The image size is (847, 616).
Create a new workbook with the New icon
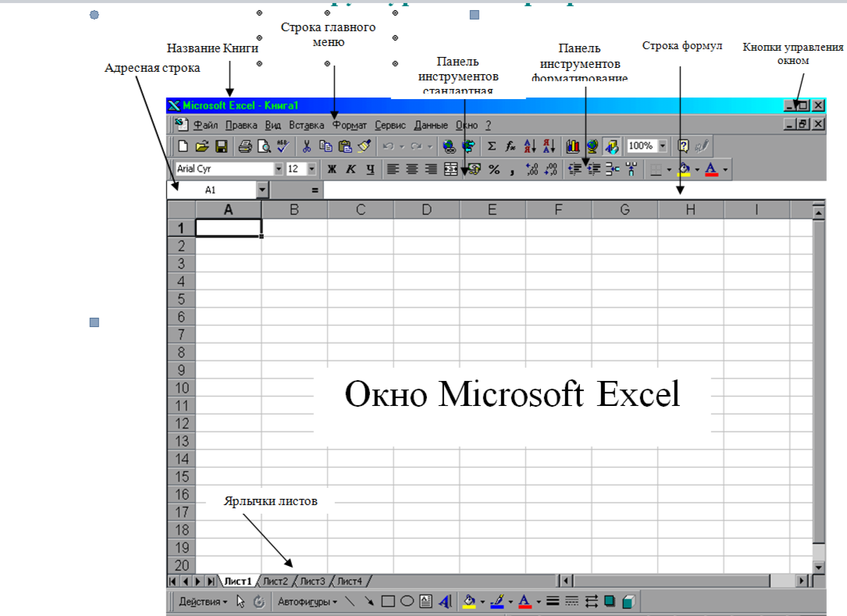click(x=183, y=146)
